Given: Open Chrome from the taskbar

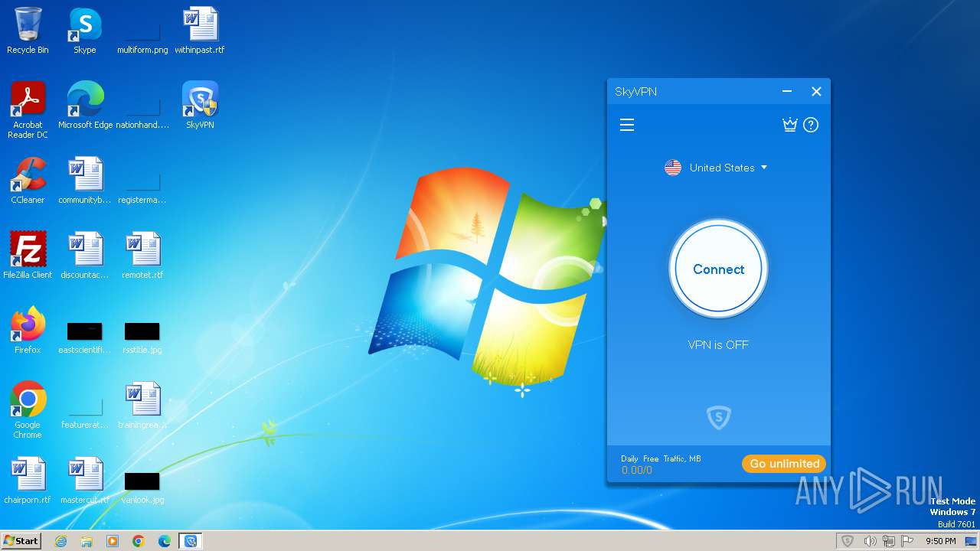Looking at the screenshot, I should pyautogui.click(x=139, y=541).
